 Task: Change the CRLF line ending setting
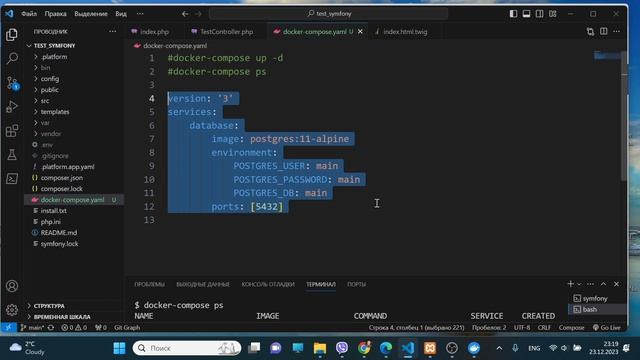click(544, 327)
